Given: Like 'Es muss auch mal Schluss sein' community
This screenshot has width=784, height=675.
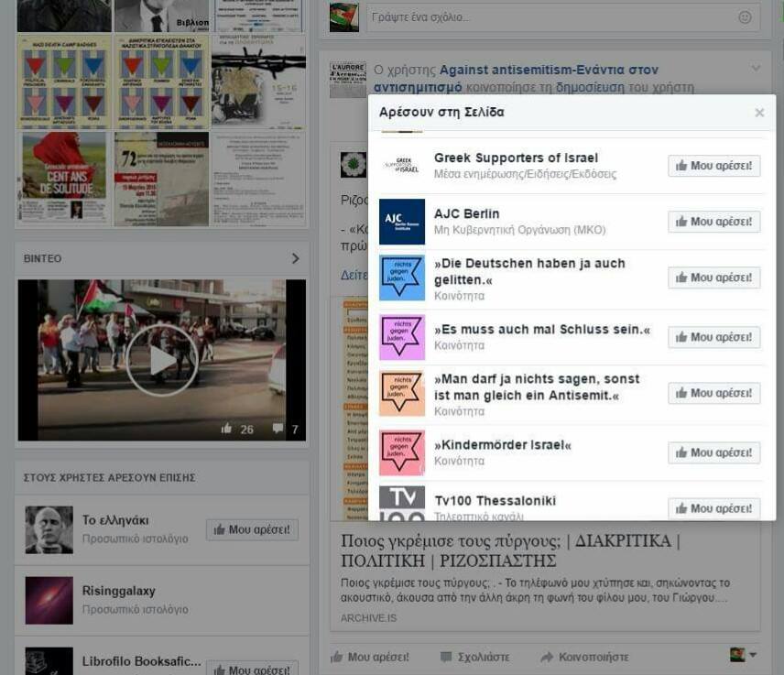Looking at the screenshot, I should (714, 337).
